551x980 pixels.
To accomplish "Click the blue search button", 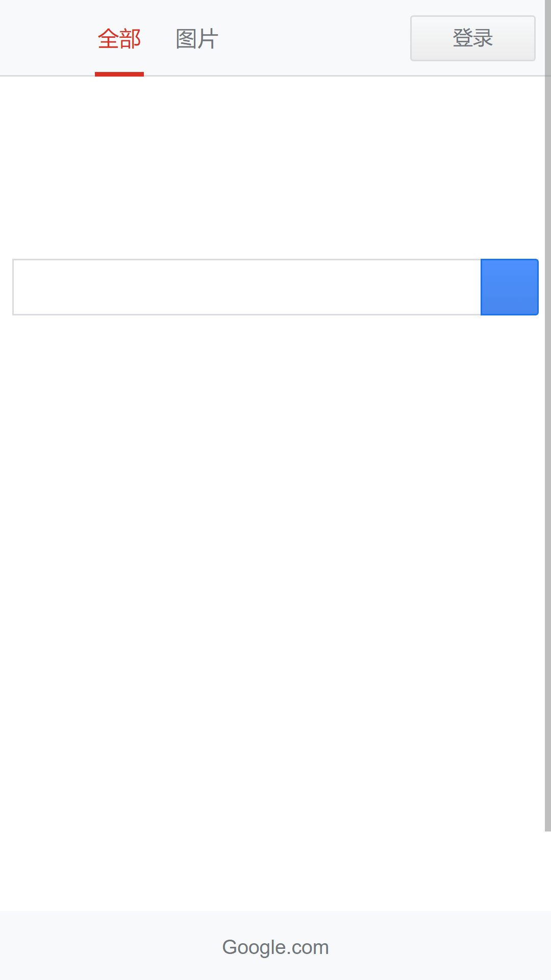I will pos(509,287).
